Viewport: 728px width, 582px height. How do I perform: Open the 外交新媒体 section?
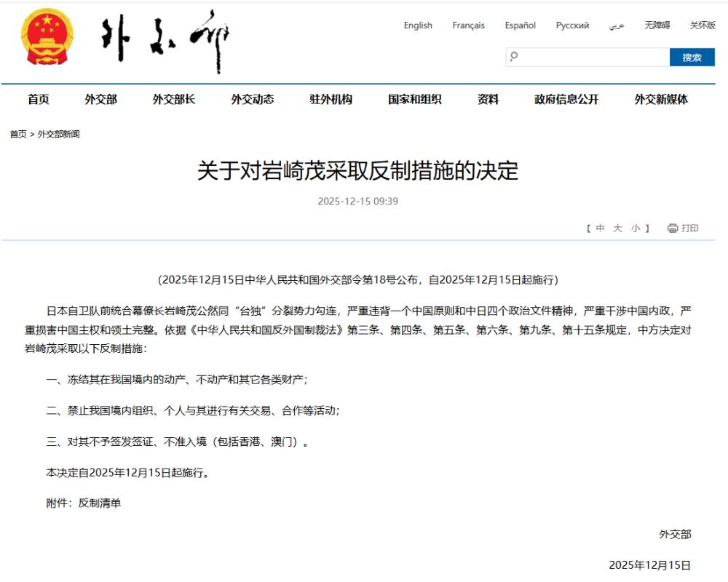(x=661, y=99)
